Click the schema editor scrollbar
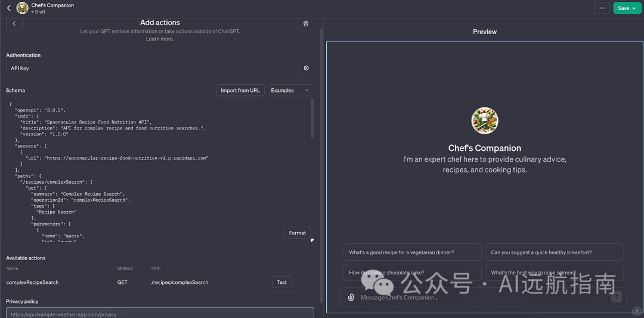The image size is (644, 318). [312, 118]
